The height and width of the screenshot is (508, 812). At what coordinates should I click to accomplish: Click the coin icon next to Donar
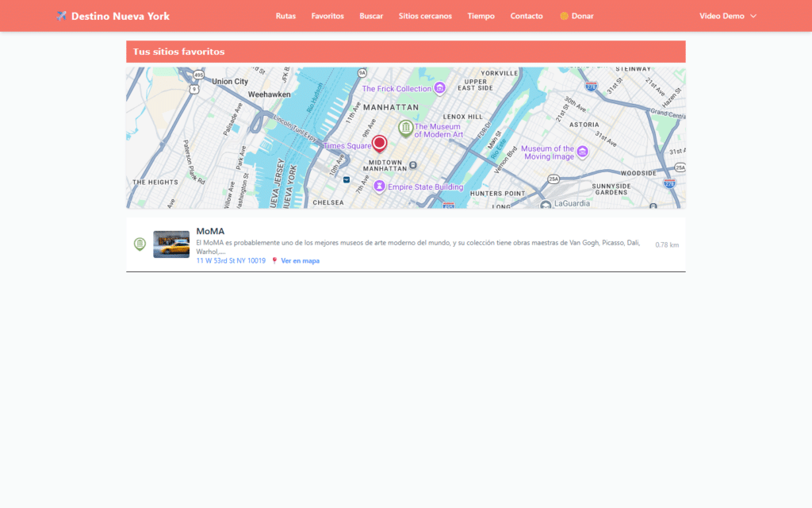(564, 15)
